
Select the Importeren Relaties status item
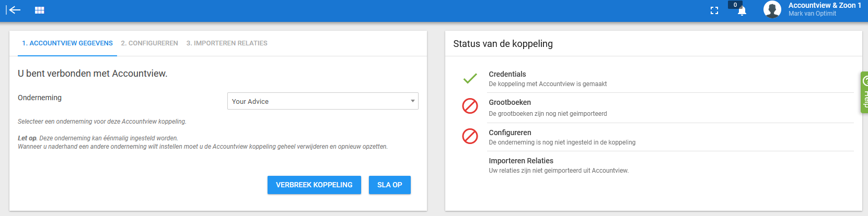(558, 165)
